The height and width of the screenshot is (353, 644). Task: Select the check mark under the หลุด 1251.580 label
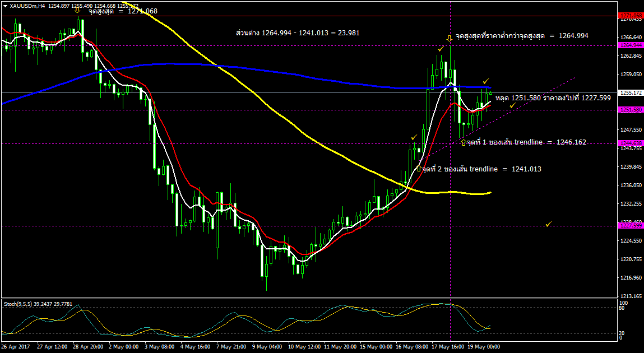tap(513, 105)
